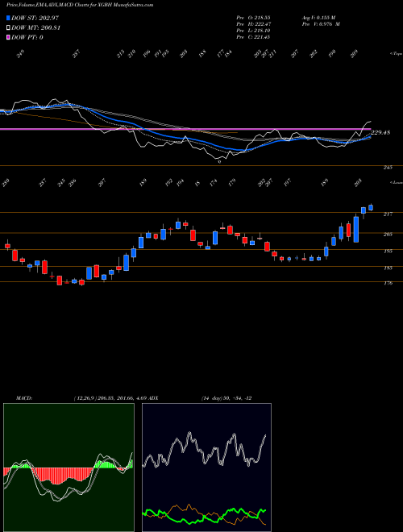Click the 'Pre H: 222.47' high value
The width and height of the screenshot is (403, 532).
[253, 24]
